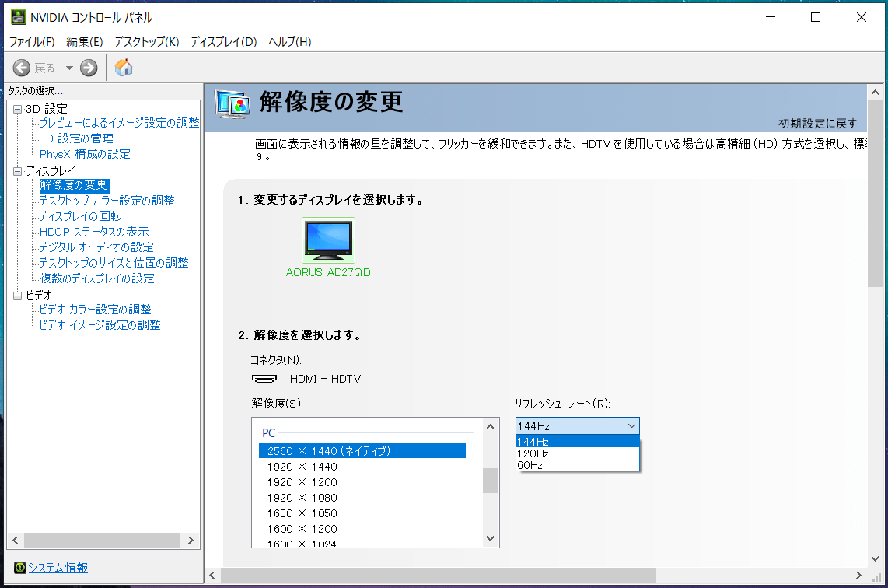The image size is (888, 588).
Task: Click resolution list scroll down arrow
Action: tap(491, 539)
